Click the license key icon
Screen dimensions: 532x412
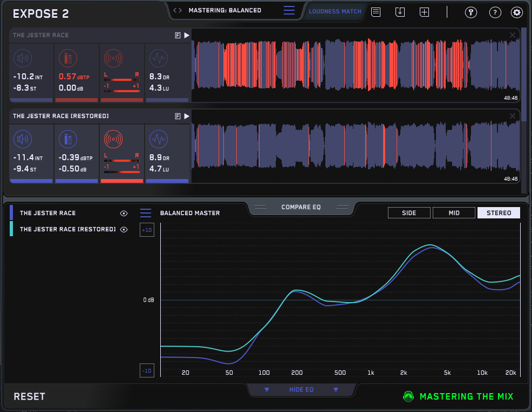[x=471, y=12]
